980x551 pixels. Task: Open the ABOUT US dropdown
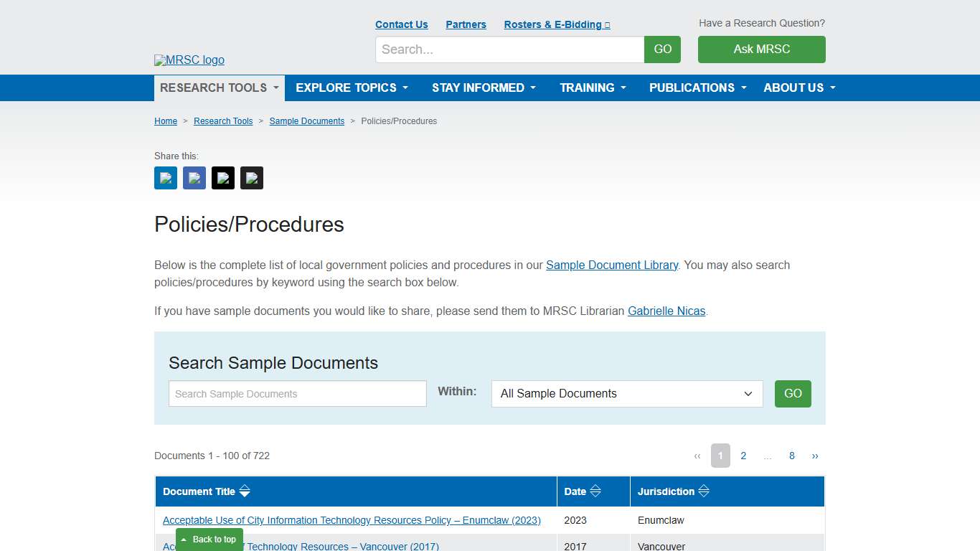tap(798, 88)
